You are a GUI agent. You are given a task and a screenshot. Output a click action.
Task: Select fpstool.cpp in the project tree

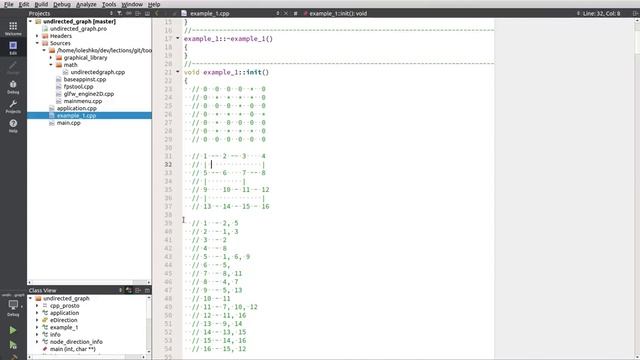click(78, 87)
